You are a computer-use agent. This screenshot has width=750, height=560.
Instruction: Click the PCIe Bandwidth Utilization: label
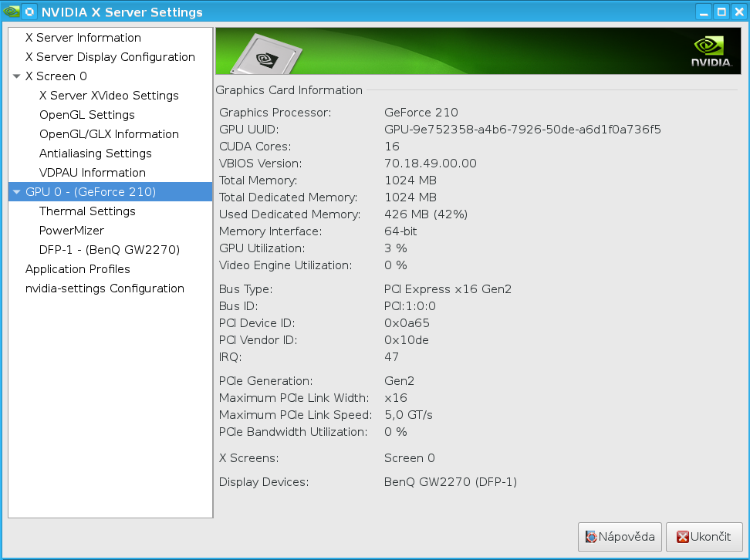(293, 432)
